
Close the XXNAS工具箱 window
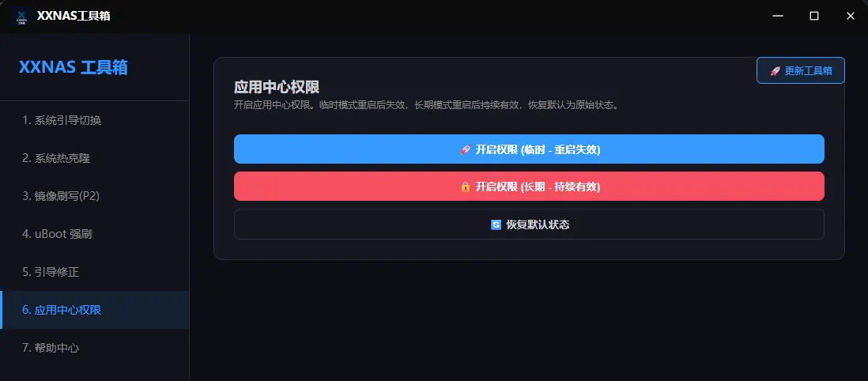click(850, 16)
